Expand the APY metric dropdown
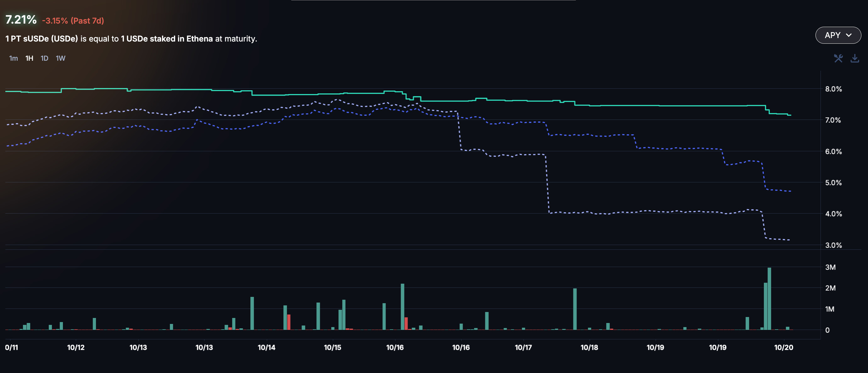The height and width of the screenshot is (373, 868). 838,35
